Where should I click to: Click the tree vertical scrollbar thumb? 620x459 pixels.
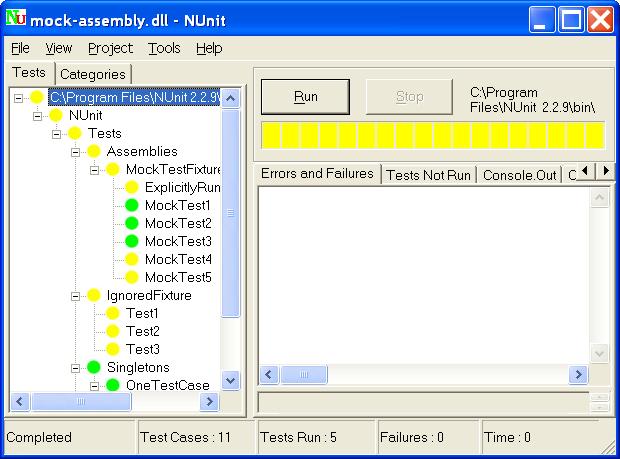(231, 213)
